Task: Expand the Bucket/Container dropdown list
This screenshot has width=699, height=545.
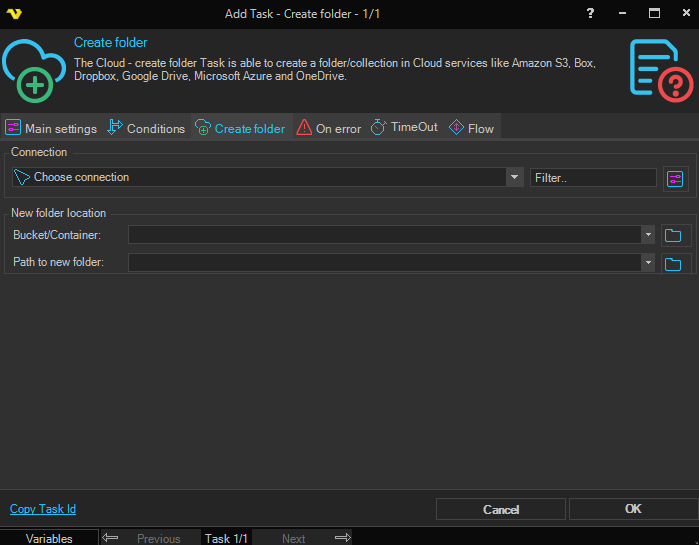Action: pyautogui.click(x=648, y=235)
